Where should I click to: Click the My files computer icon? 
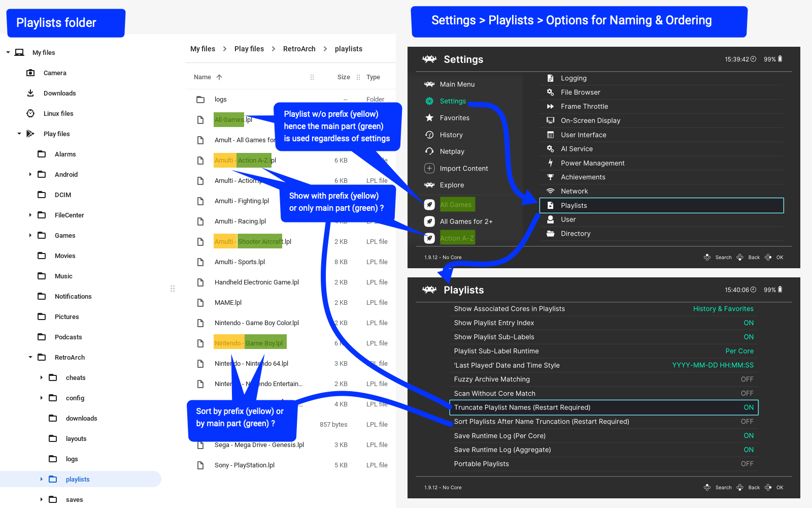click(19, 52)
